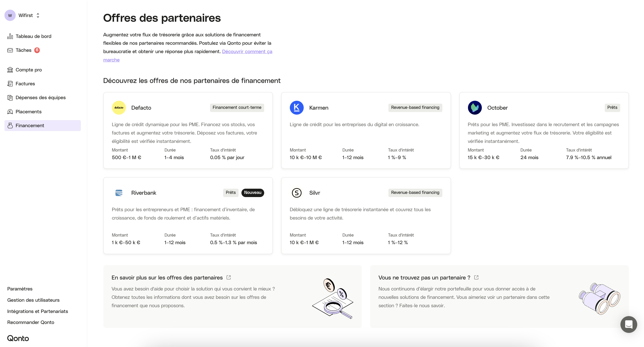Click Silvr's Revenue-based financing tag
Image resolution: width=644 pixels, height=347 pixels.
click(415, 193)
